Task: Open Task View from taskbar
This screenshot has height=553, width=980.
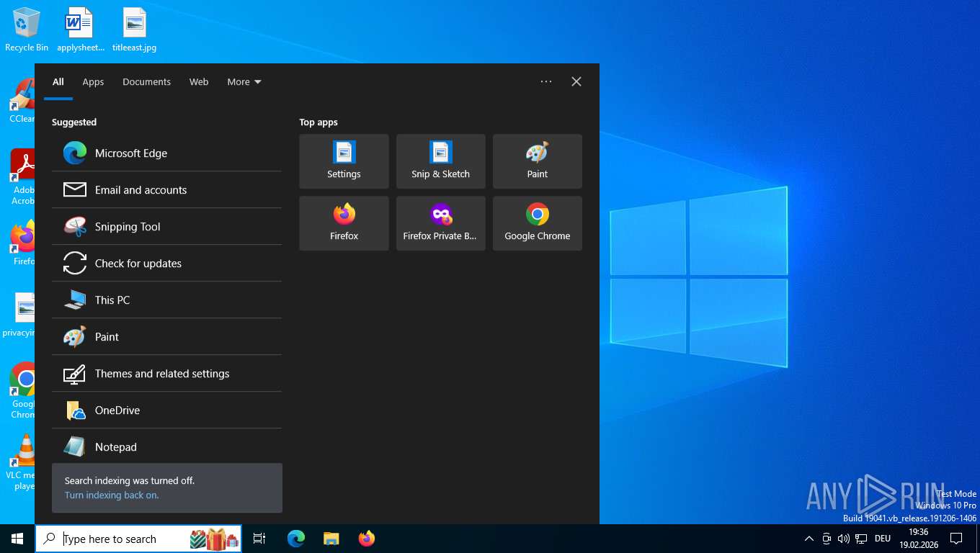Action: [259, 539]
